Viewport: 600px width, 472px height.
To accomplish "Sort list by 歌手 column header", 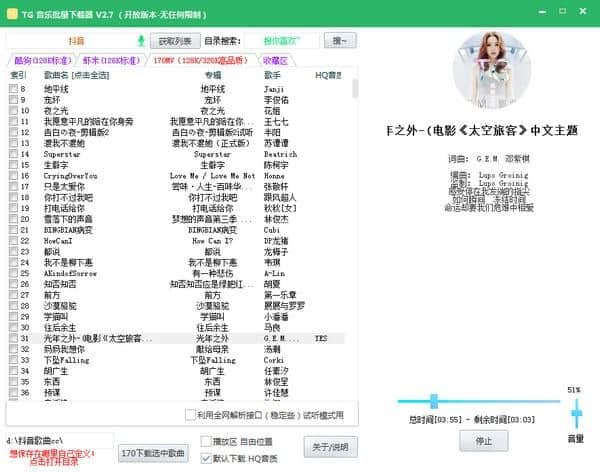I will pyautogui.click(x=272, y=75).
